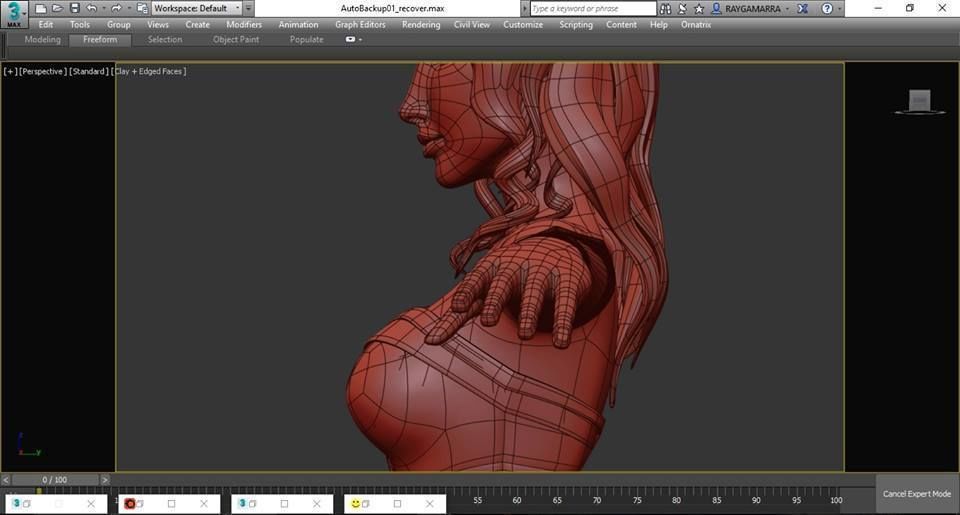
Task: Open the Ornatrix menu
Action: point(696,24)
